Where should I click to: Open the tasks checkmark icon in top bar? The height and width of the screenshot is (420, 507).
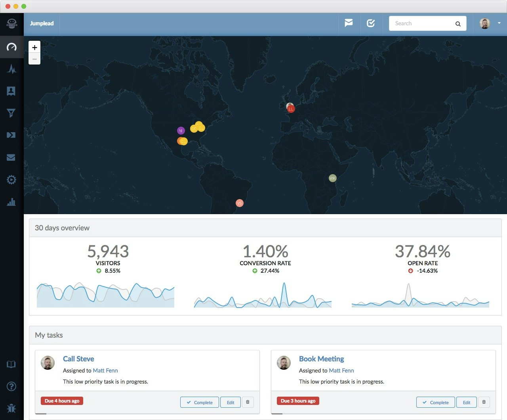(371, 23)
